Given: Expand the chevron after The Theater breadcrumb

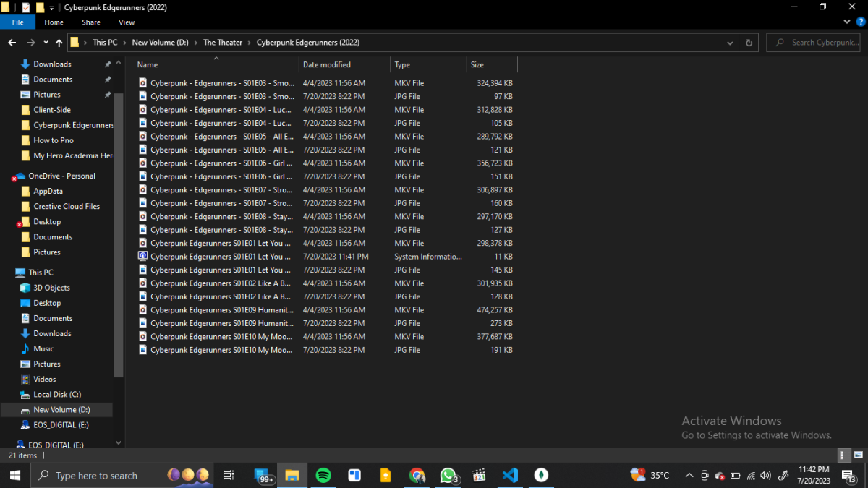Looking at the screenshot, I should 250,43.
